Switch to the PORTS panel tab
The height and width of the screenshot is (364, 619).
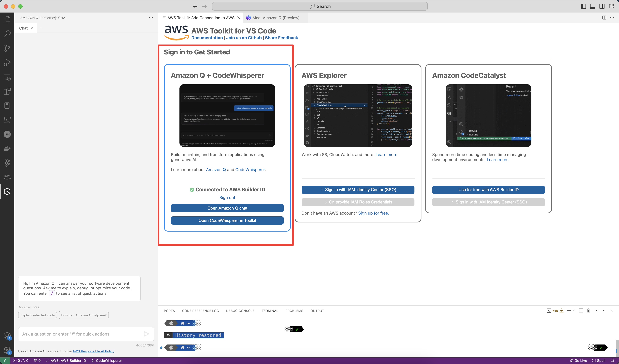coord(169,311)
